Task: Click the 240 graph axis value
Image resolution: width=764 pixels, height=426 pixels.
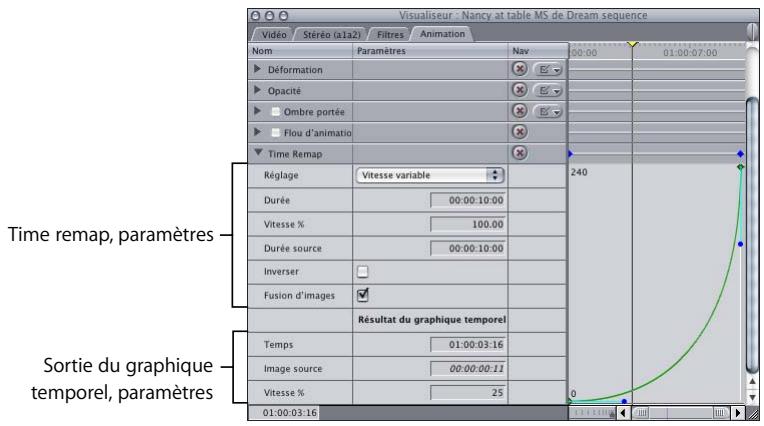Action: click(579, 172)
